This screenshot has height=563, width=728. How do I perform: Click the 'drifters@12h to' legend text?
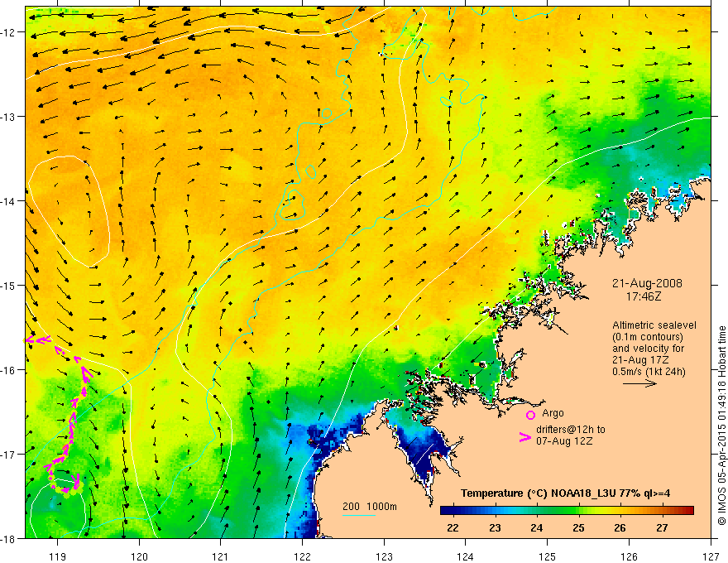click(571, 430)
